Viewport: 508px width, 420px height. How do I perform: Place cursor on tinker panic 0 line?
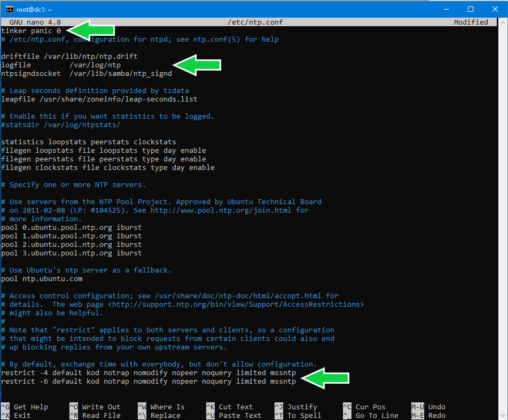pos(31,31)
